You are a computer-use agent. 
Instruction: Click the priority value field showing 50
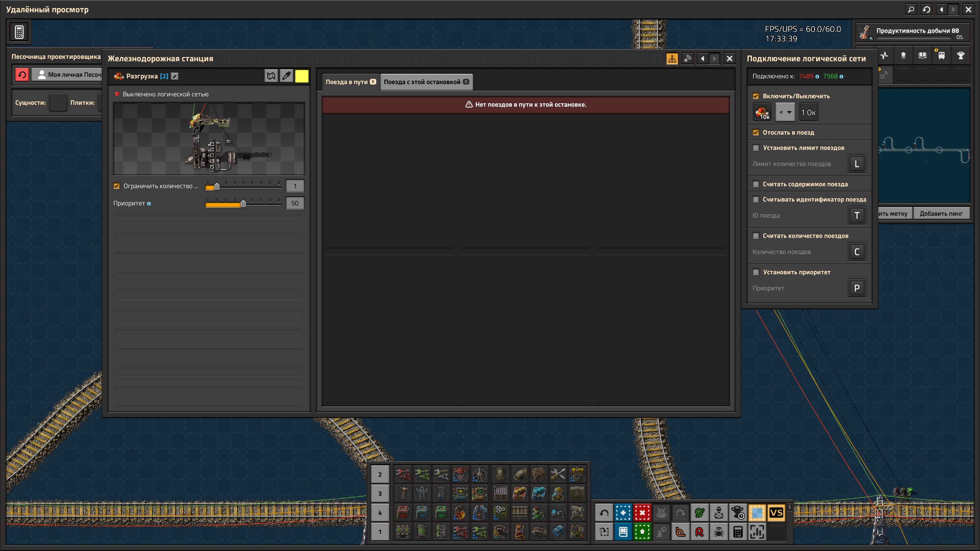pos(295,203)
